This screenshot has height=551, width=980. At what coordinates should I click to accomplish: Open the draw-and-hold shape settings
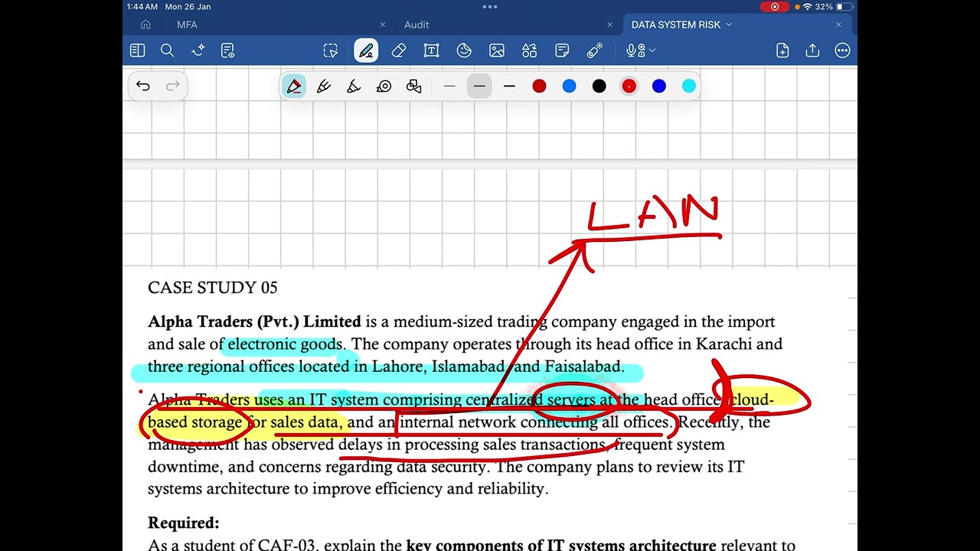tap(414, 86)
